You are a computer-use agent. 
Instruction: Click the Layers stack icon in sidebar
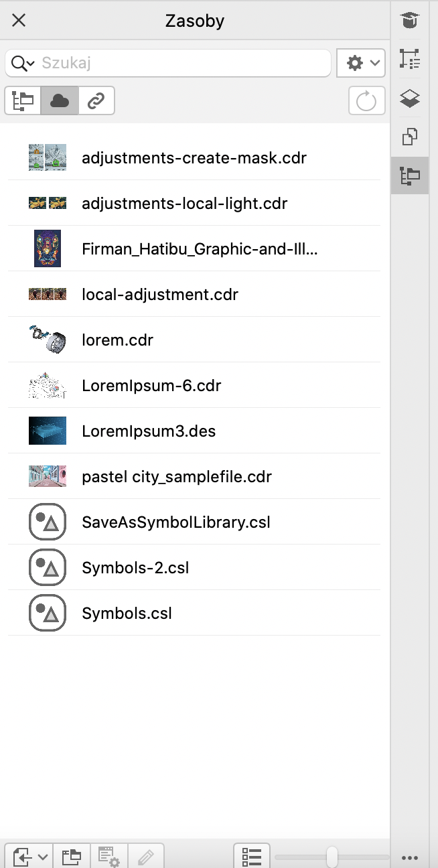410,98
